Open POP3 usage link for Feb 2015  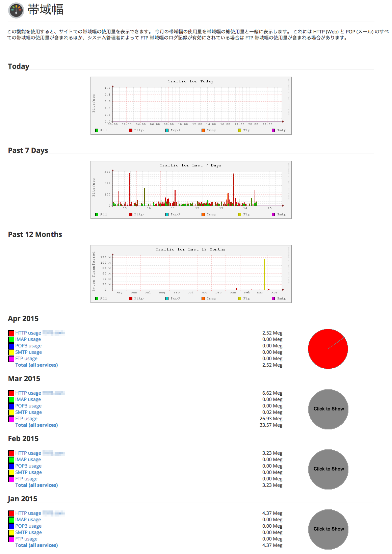pyautogui.click(x=28, y=466)
